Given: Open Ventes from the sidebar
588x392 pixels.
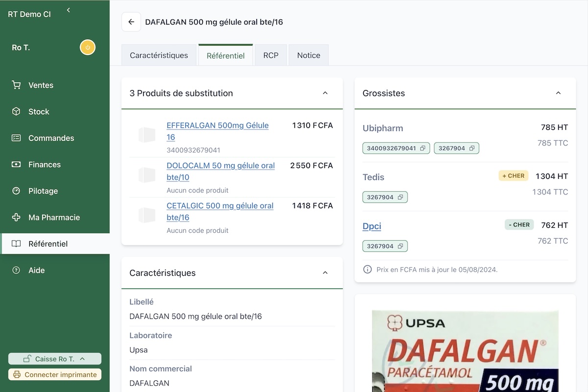Looking at the screenshot, I should (x=41, y=85).
